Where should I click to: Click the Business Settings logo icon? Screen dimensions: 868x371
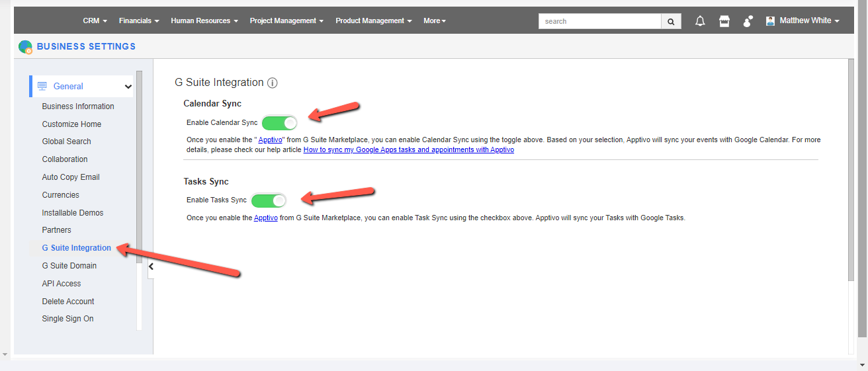point(25,47)
